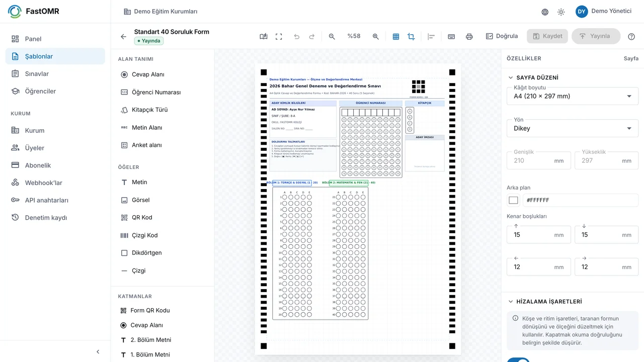Select the Form QR Kodu layer
Screen dimensions: 644x362
click(x=163, y=311)
